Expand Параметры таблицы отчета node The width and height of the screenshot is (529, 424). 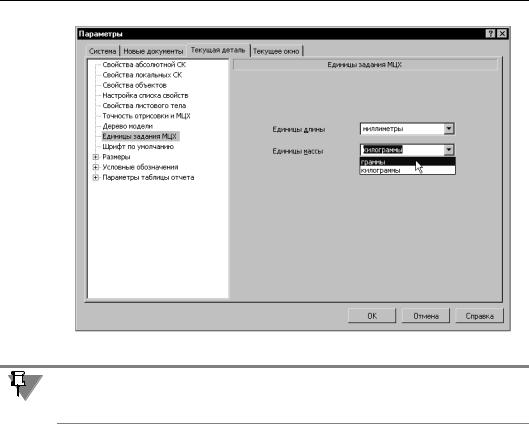[95, 177]
